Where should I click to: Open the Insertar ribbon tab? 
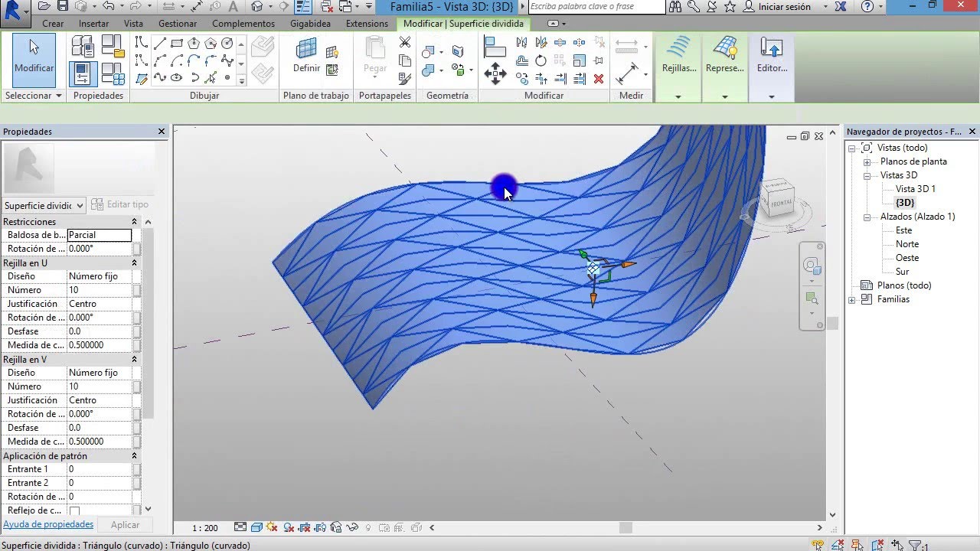tap(93, 24)
